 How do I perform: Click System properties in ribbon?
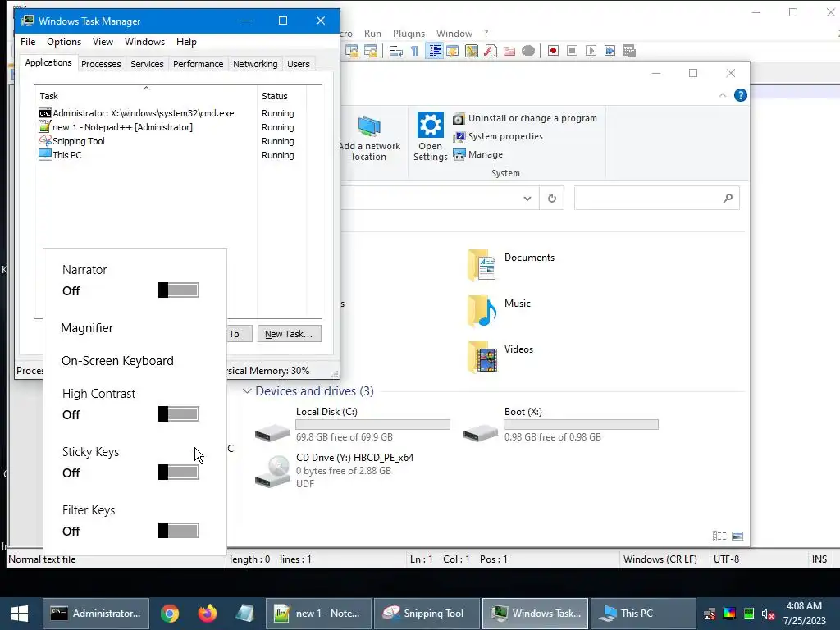click(x=498, y=137)
